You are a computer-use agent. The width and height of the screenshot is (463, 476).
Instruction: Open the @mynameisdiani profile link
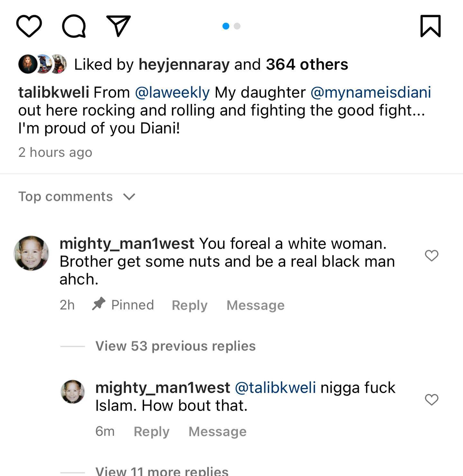[x=370, y=93]
